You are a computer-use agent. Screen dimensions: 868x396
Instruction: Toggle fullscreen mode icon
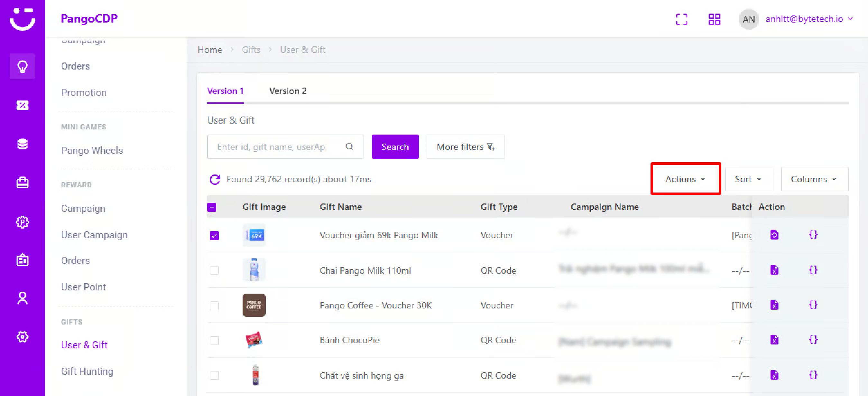(x=681, y=19)
